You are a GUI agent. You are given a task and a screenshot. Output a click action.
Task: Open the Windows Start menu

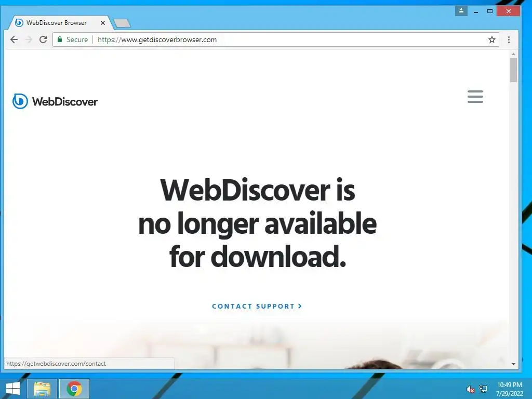click(x=13, y=389)
